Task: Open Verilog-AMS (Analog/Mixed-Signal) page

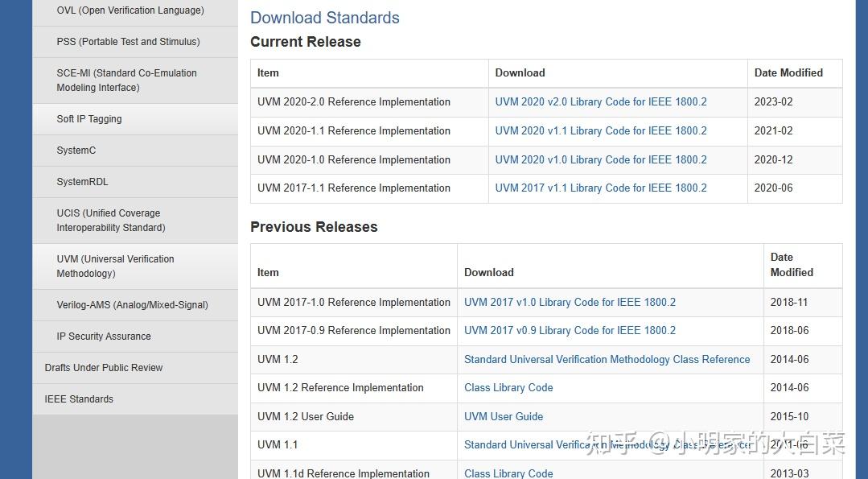Action: coord(132,305)
